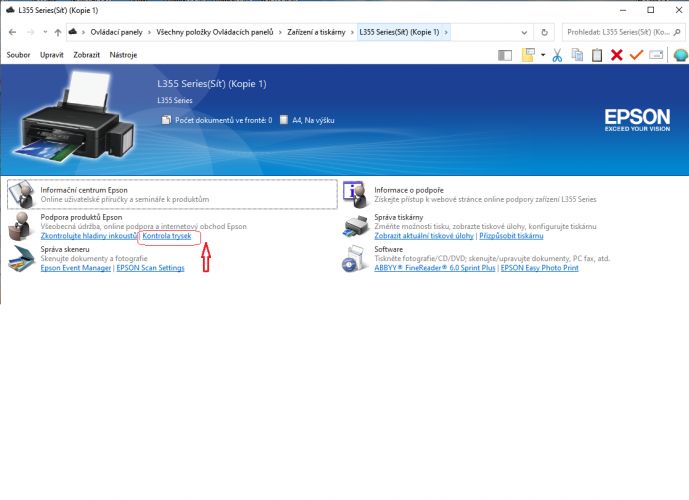This screenshot has width=689, height=500.
Task: Select Software heading
Action: (388, 249)
